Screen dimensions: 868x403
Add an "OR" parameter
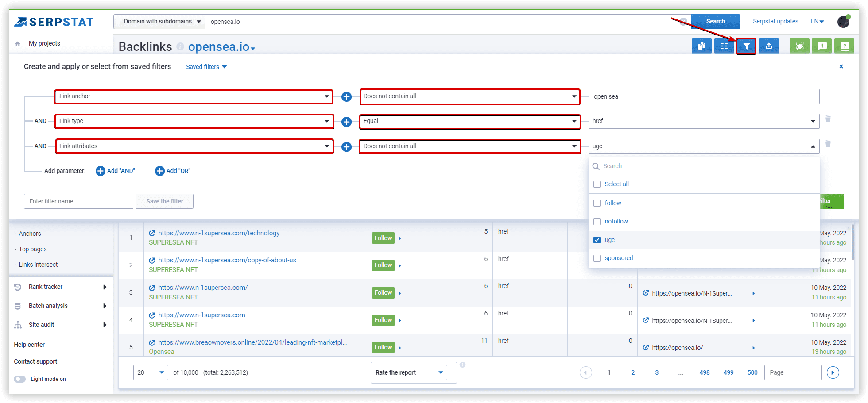[x=173, y=171]
